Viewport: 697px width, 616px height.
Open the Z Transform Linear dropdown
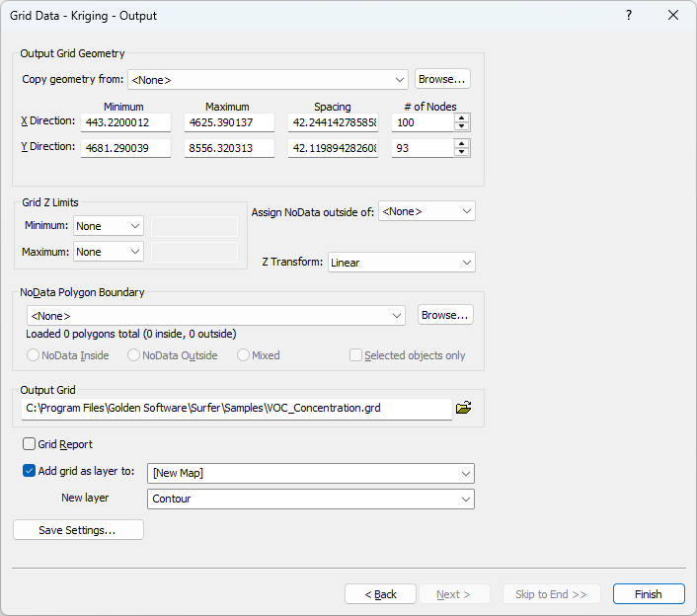pyautogui.click(x=402, y=263)
